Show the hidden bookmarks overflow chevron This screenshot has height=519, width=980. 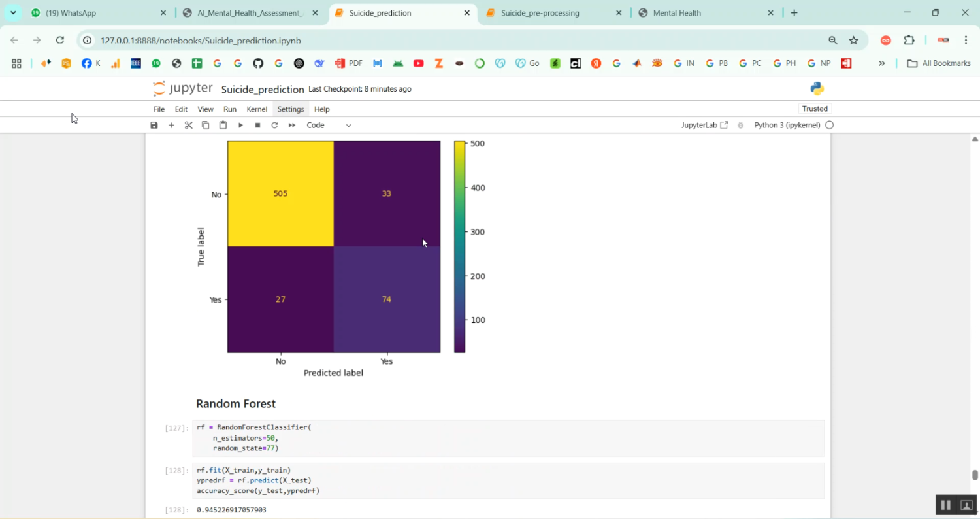click(x=881, y=63)
